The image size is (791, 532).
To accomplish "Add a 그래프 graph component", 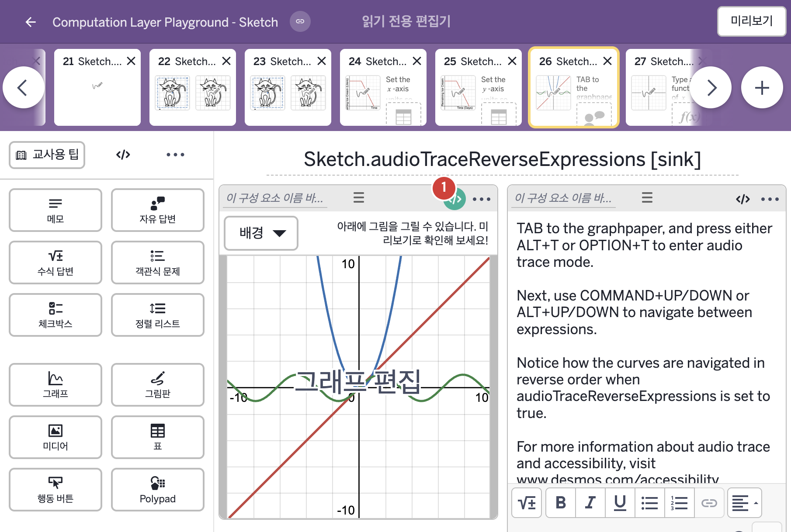I will (56, 385).
